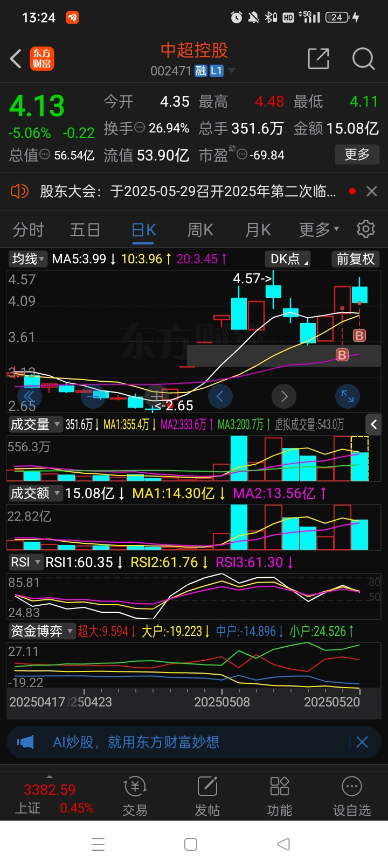Open the 均线 indicator dropdown
Image resolution: width=388 pixels, height=868 pixels.
tap(29, 259)
